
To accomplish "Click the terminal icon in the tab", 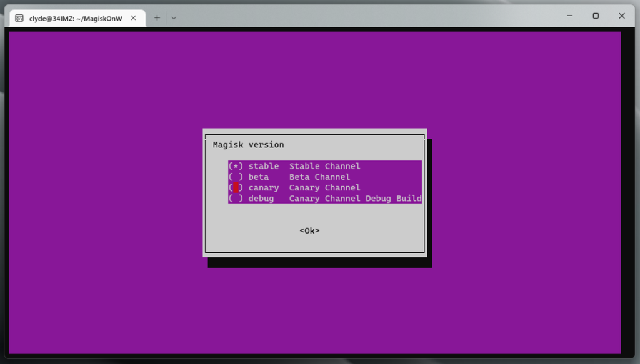I will click(20, 18).
